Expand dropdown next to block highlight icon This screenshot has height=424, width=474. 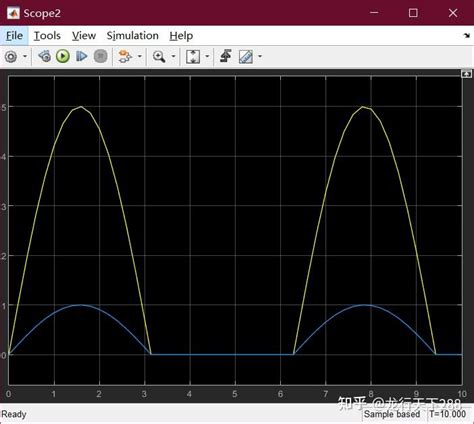pyautogui.click(x=140, y=56)
